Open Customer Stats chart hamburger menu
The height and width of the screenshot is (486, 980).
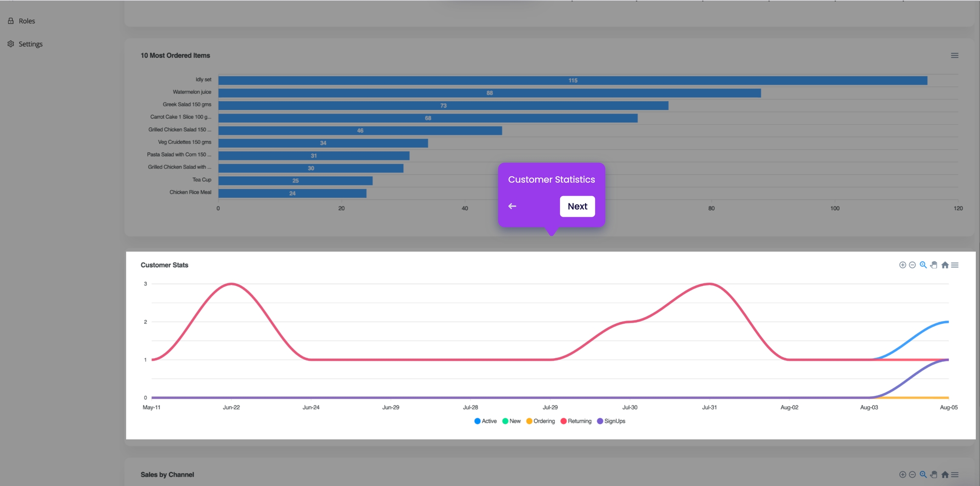tap(955, 265)
